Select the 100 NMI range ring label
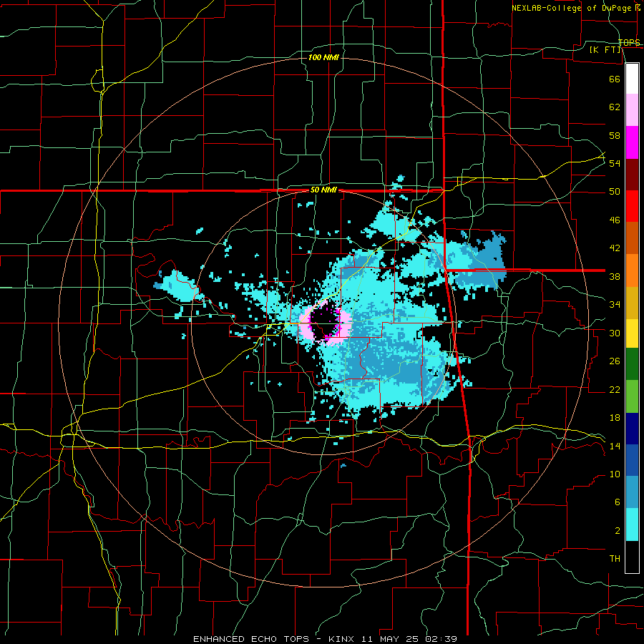 323,57
